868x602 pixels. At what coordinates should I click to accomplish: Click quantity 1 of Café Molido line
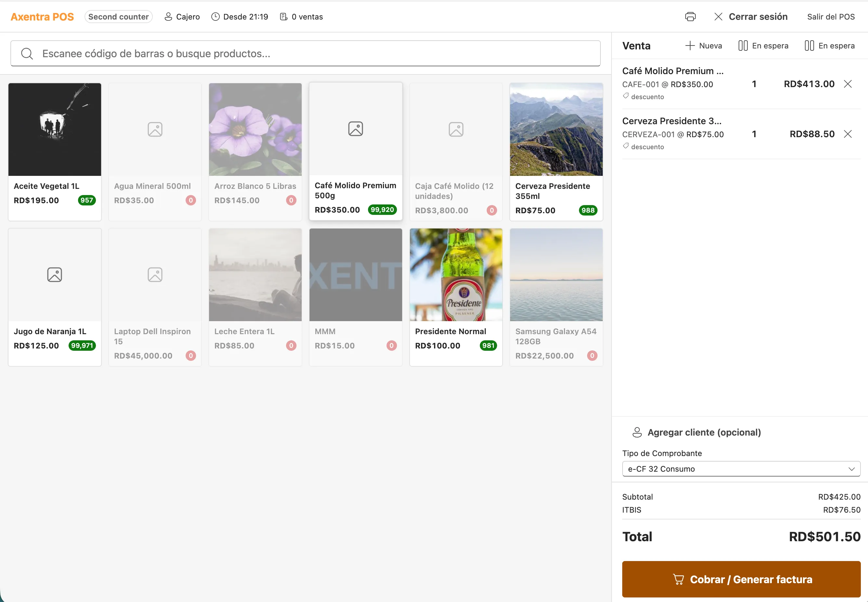coord(754,84)
